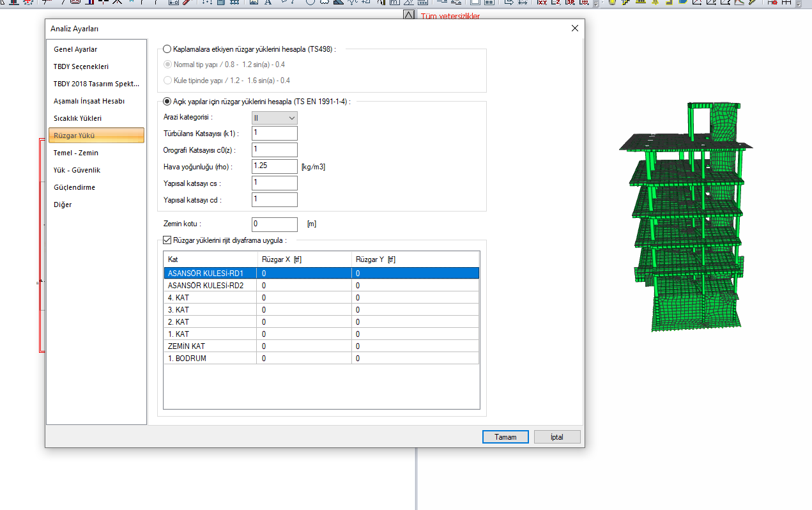The image size is (812, 510).
Task: Select the Rüzgar Yükü section
Action: 96,135
